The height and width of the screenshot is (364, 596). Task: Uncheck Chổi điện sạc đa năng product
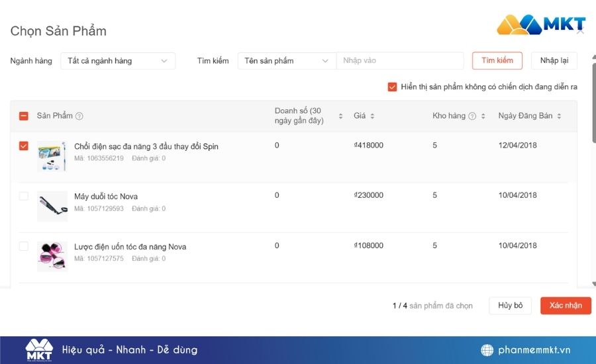click(24, 146)
